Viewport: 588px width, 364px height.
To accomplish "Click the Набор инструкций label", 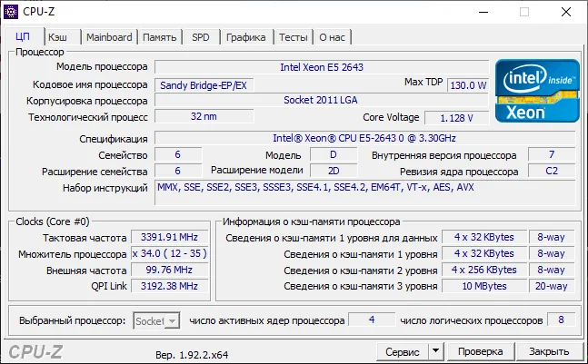I will pyautogui.click(x=105, y=188).
